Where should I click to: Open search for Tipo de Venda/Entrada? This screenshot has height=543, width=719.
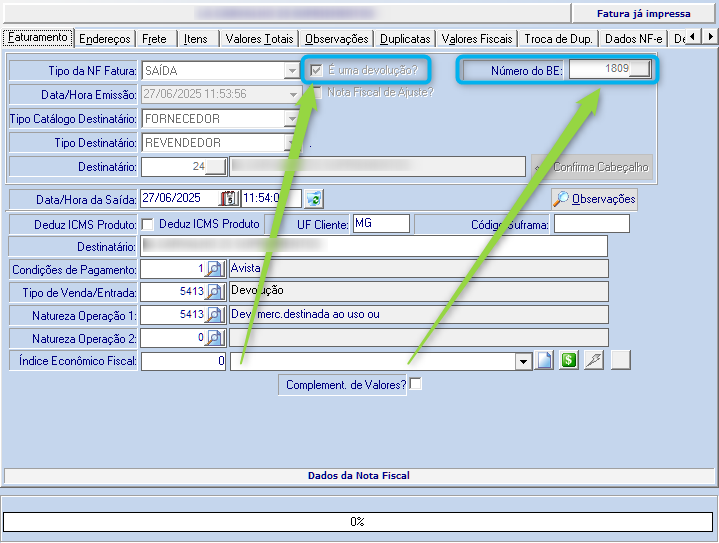pyautogui.click(x=214, y=292)
